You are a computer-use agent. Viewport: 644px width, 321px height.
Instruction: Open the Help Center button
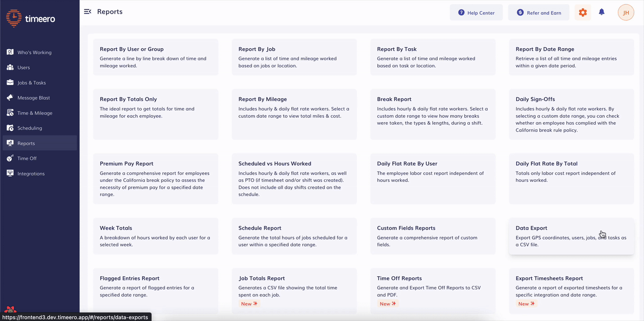pos(476,13)
